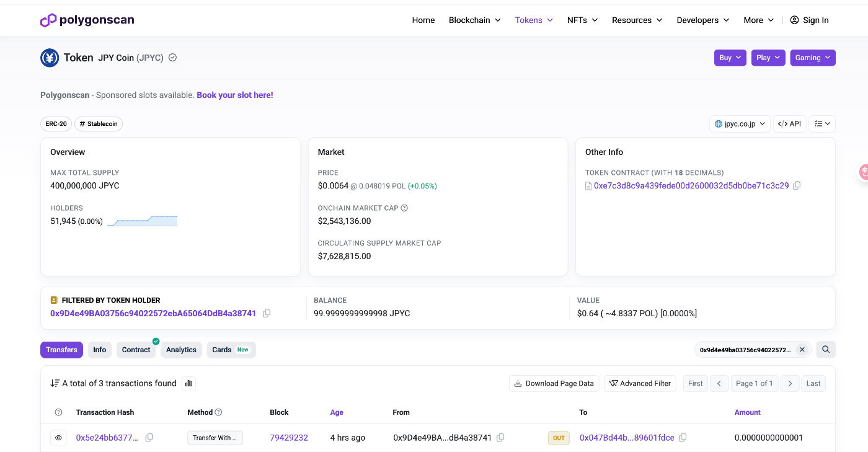Select the Transfers tab

pyautogui.click(x=61, y=350)
